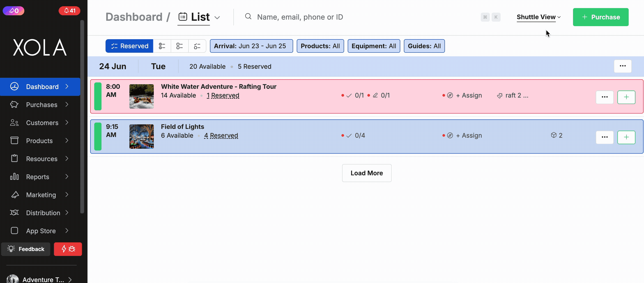644x283 pixels.
Task: Click the search magnifier icon
Action: (248, 17)
